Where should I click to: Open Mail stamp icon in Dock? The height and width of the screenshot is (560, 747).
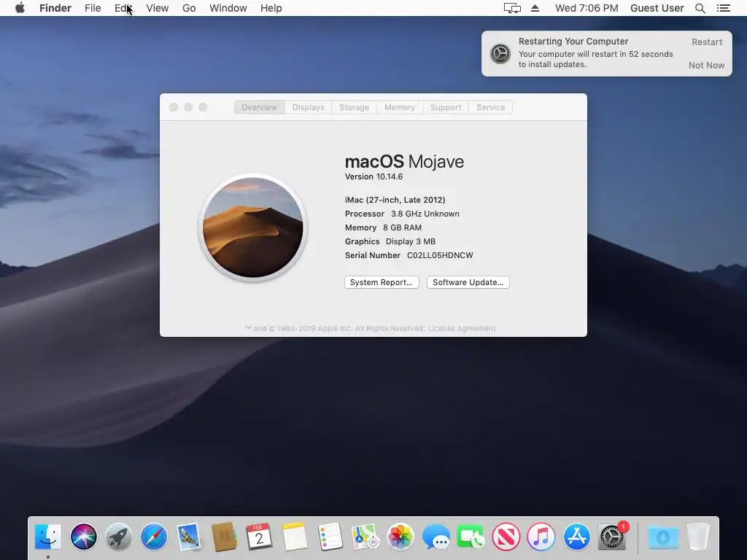(x=189, y=537)
